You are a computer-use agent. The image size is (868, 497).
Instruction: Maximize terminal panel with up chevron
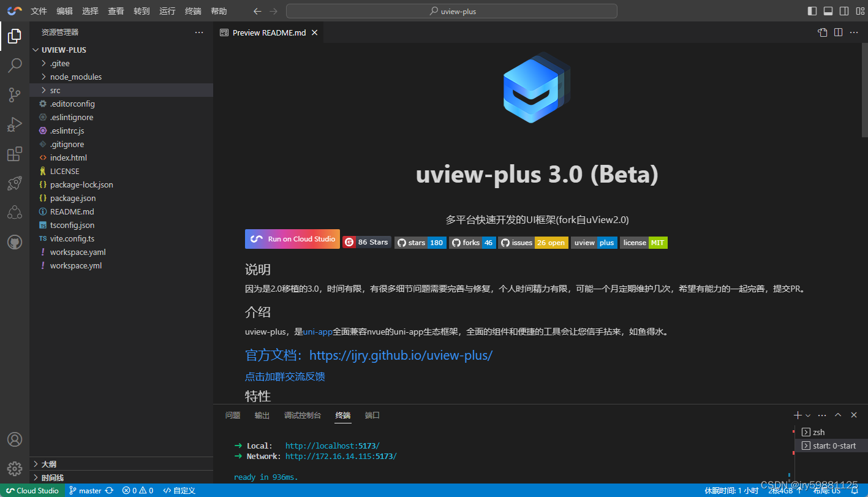pyautogui.click(x=838, y=415)
